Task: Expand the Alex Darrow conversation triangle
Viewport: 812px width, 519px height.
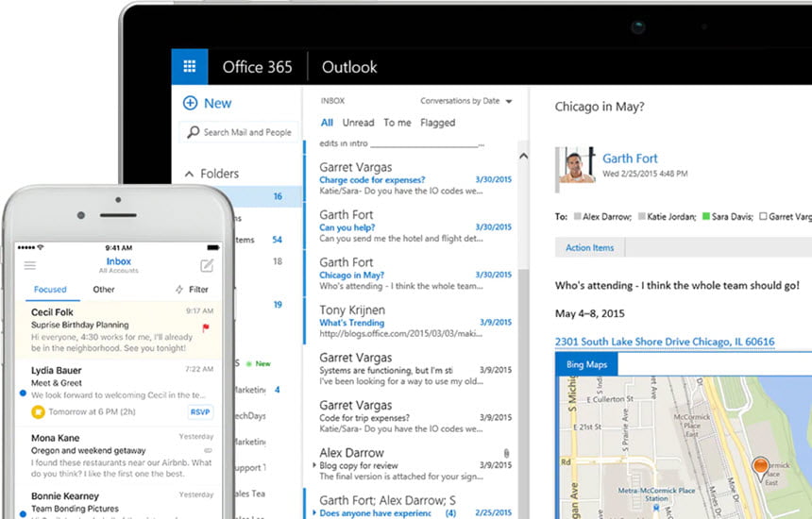Action: (314, 464)
